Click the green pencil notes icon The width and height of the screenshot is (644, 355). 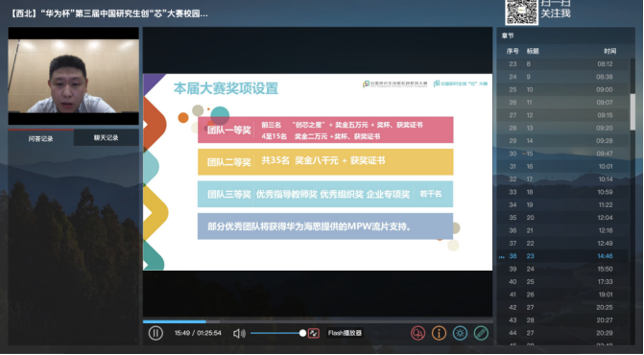click(x=481, y=333)
